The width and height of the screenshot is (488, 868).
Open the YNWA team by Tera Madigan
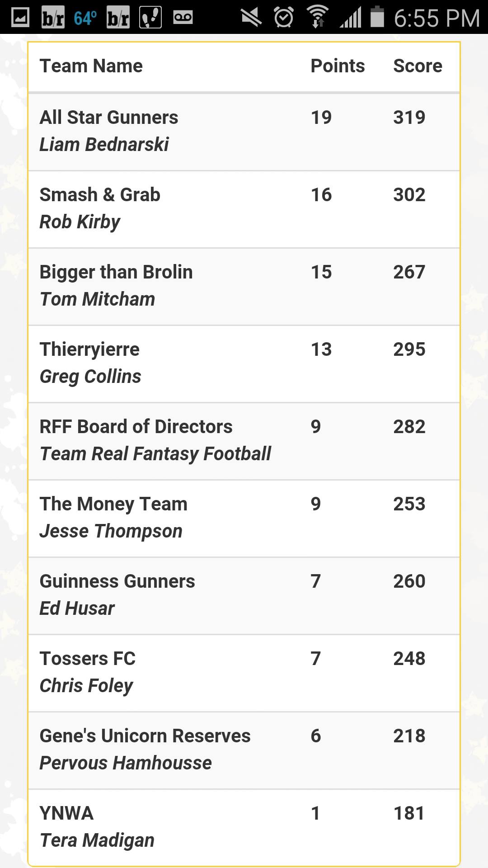click(244, 828)
